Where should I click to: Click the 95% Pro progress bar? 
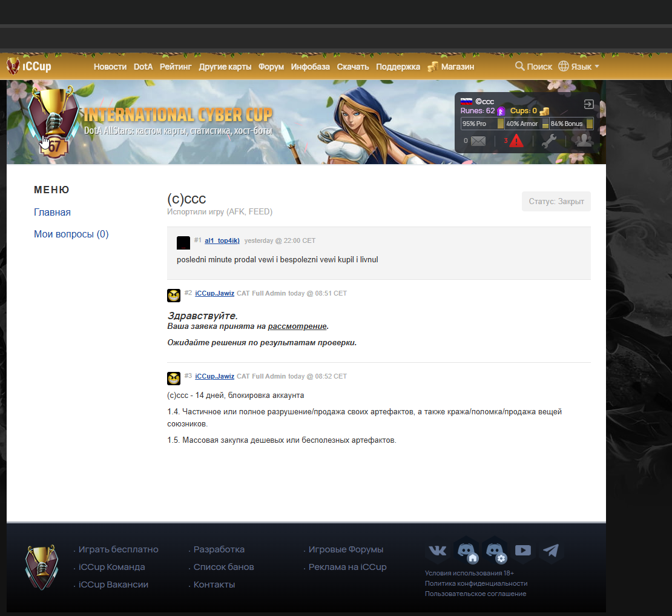click(x=483, y=124)
